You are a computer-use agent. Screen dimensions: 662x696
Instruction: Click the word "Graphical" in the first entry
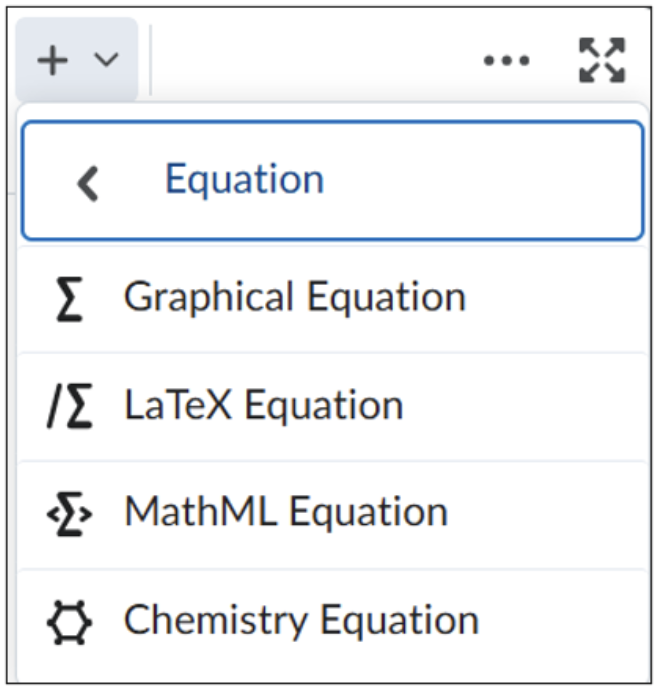point(209,297)
